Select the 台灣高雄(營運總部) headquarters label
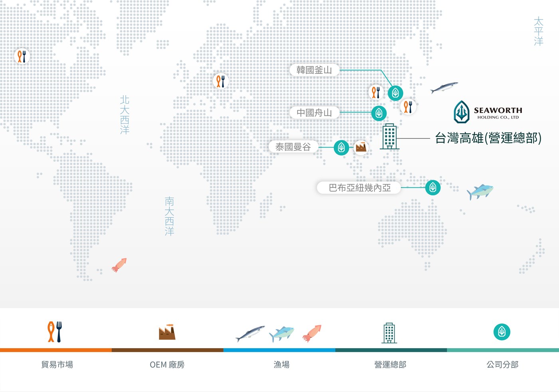This screenshot has height=392, width=559. coord(488,138)
